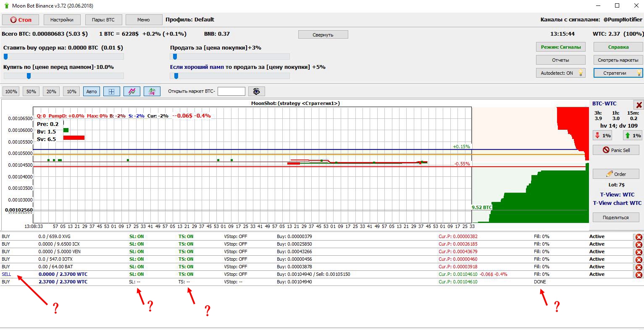Viewport: 644px width, 330px height.
Task: Click the eye icon beside market input
Action: coord(257,92)
